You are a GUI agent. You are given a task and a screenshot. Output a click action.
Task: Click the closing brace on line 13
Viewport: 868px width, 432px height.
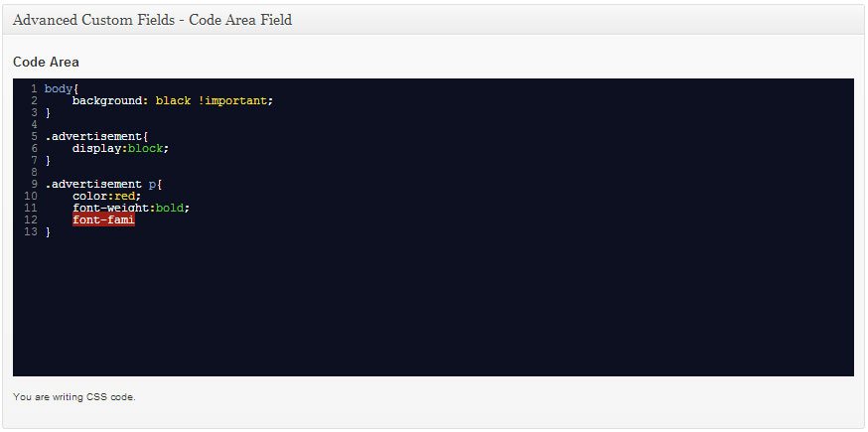[48, 232]
